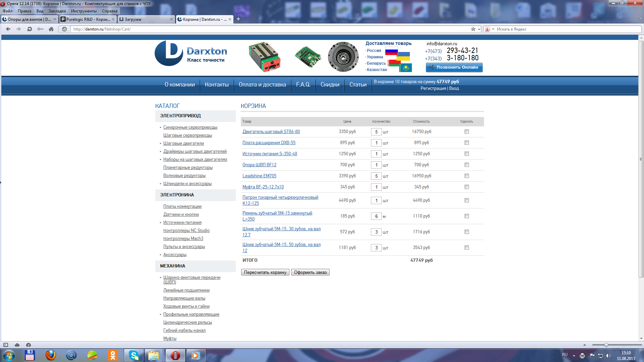
Task: Open the Закладки menu
Action: pos(57,11)
